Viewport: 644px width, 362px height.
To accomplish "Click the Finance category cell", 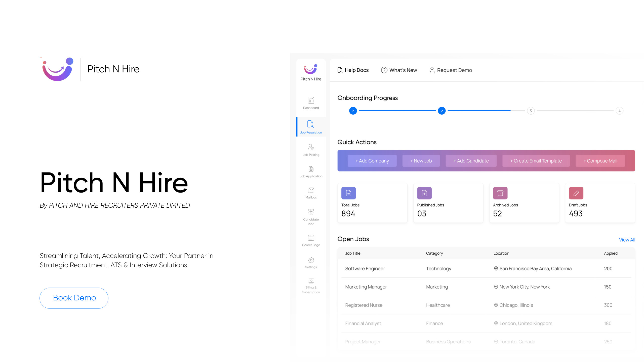I will coord(434,324).
